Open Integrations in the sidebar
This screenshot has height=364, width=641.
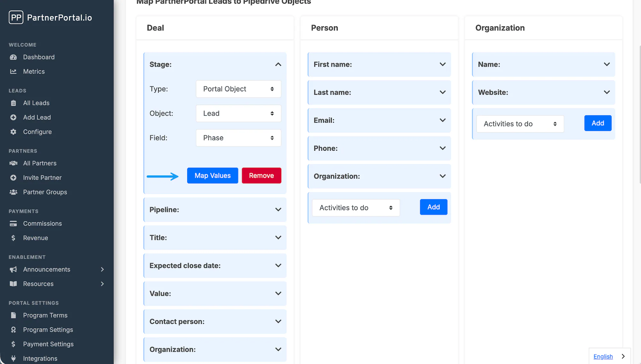click(x=40, y=358)
